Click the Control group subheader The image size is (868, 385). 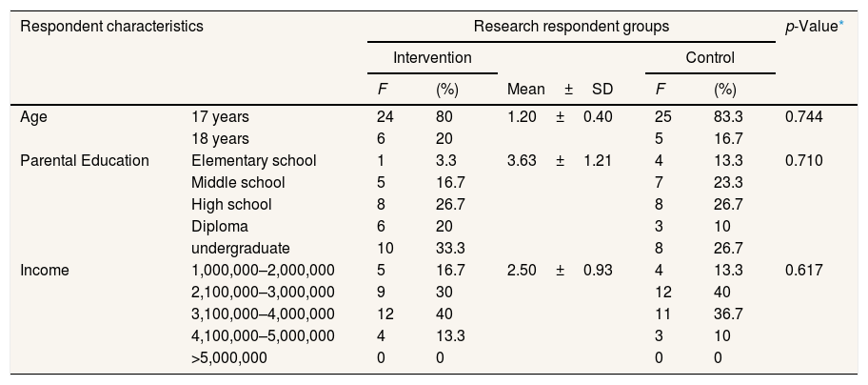tap(710, 58)
